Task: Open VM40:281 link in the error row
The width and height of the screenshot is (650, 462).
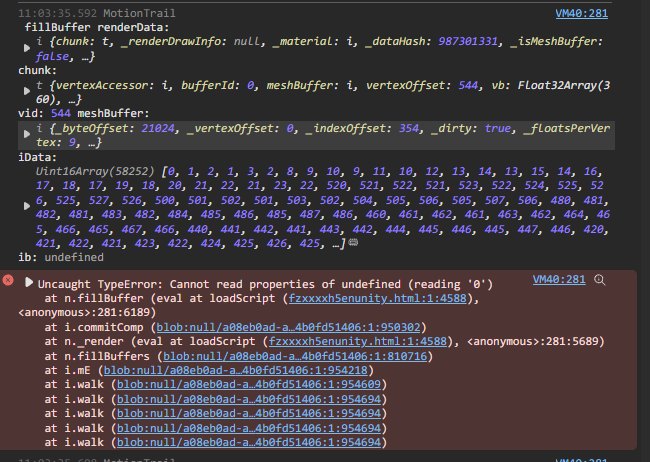Action: point(559,280)
